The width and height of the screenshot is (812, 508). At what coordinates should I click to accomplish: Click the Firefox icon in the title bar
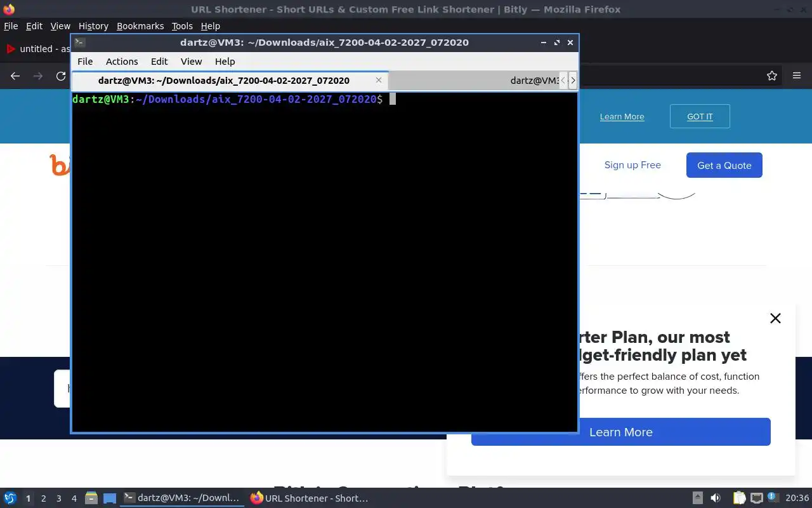pos(9,9)
